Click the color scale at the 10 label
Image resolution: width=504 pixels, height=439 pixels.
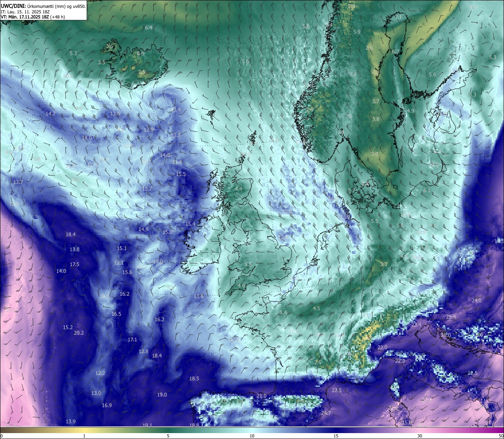[x=252, y=436]
